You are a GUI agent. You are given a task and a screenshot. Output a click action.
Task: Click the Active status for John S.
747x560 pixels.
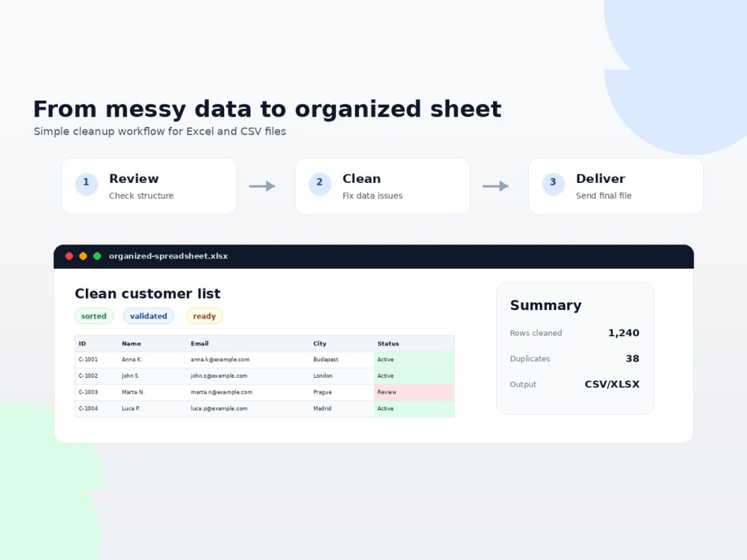tap(414, 376)
